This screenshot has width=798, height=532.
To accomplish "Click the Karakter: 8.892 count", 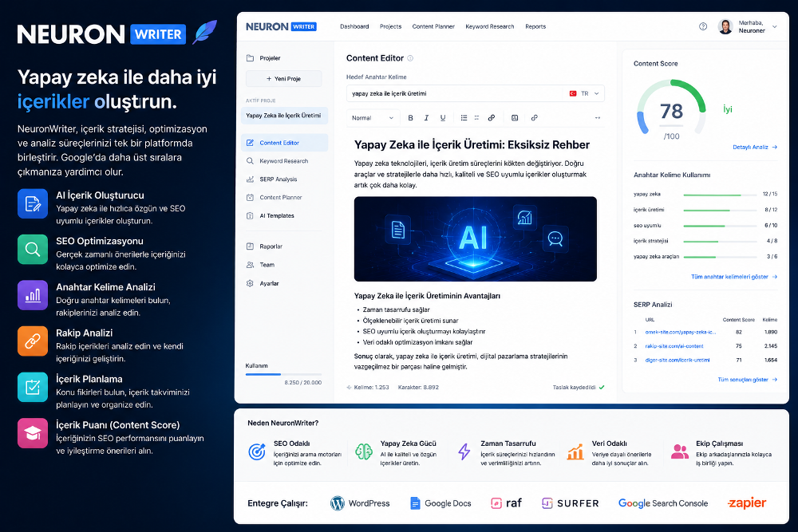I will coord(418,387).
